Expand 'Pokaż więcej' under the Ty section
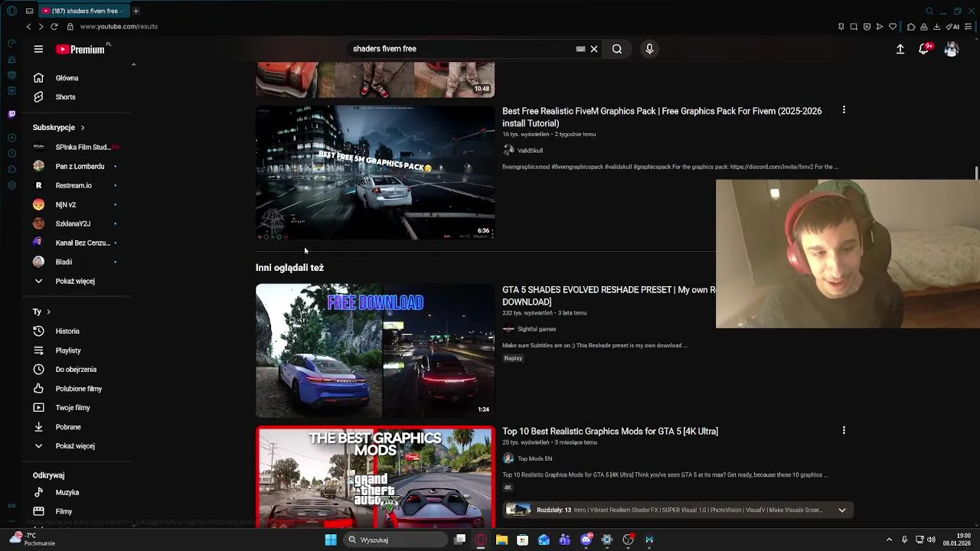 [75, 446]
